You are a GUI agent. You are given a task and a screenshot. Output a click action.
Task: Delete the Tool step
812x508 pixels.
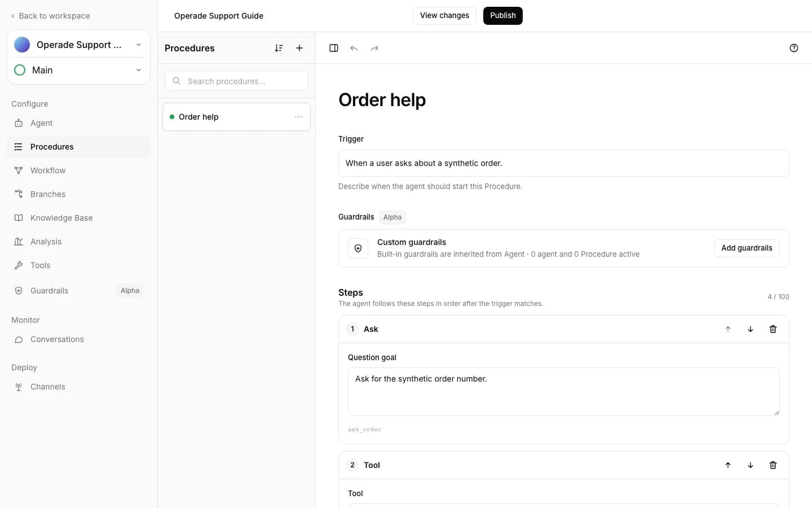coord(773,465)
